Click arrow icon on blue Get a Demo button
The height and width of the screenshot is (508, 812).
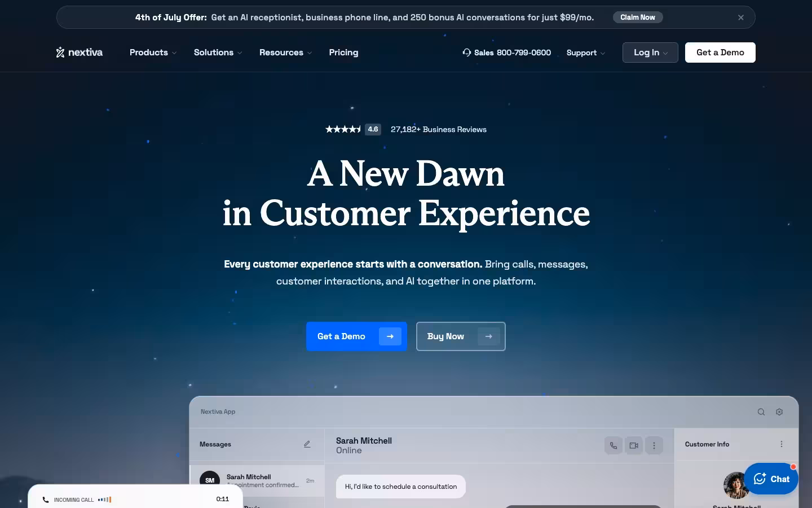[390, 336]
